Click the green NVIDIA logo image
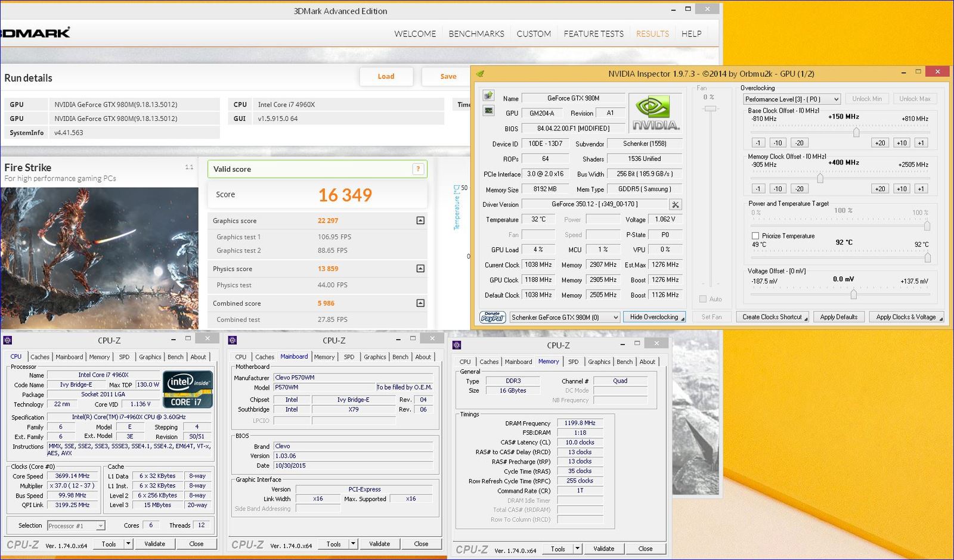 pyautogui.click(x=655, y=113)
